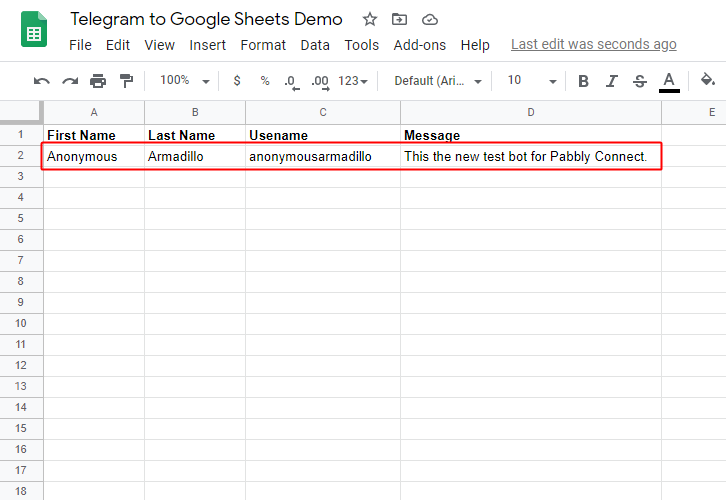Activate the paint format tool

pos(126,81)
